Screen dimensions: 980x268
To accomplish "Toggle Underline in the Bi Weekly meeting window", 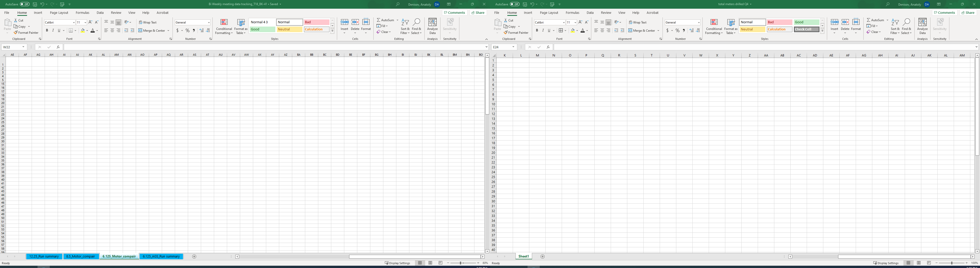I will click(x=59, y=30).
